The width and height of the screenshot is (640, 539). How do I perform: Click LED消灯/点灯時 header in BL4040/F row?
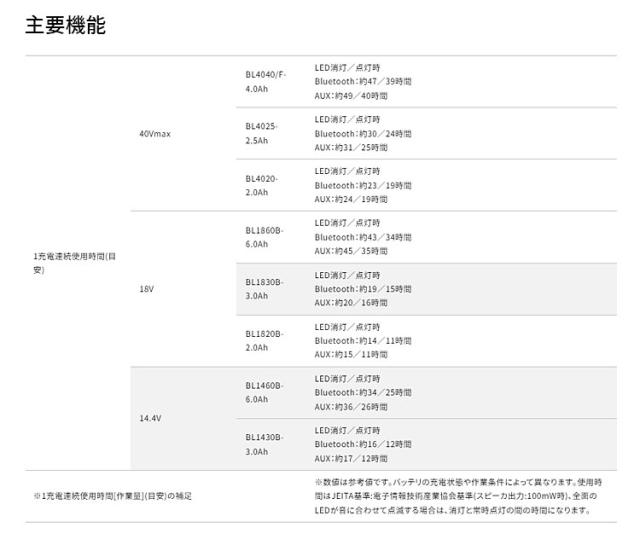[x=347, y=68]
